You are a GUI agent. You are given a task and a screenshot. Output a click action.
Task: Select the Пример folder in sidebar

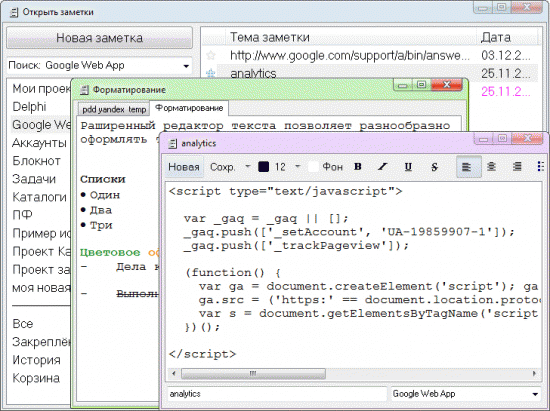[x=41, y=233]
